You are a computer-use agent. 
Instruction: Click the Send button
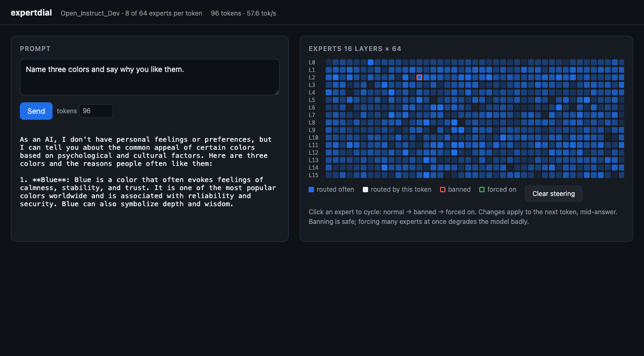point(36,111)
